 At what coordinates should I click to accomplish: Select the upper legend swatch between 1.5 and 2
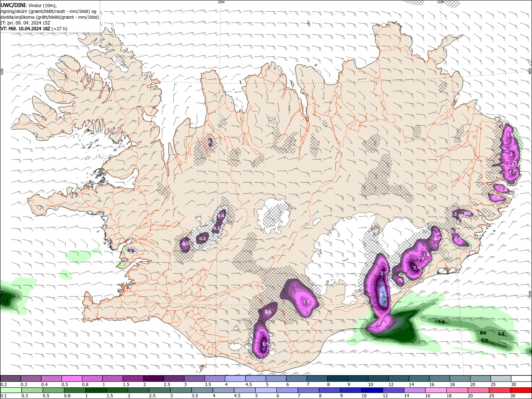tap(133, 379)
